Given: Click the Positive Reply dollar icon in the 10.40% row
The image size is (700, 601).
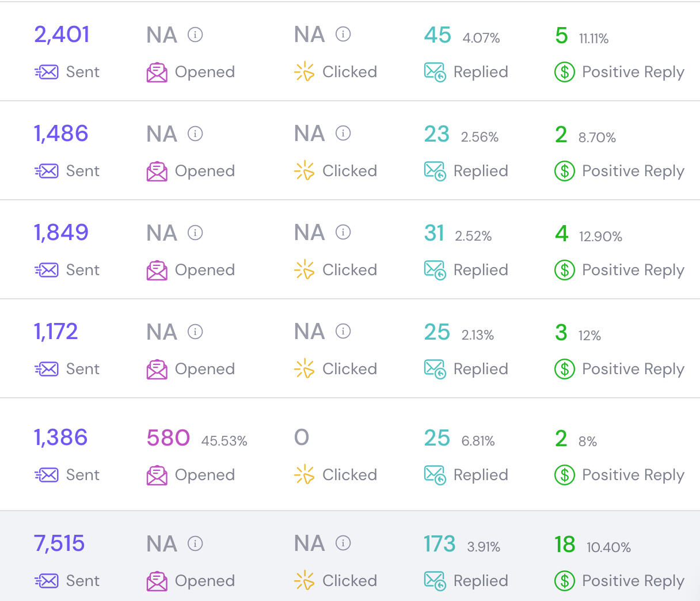Looking at the screenshot, I should [564, 581].
